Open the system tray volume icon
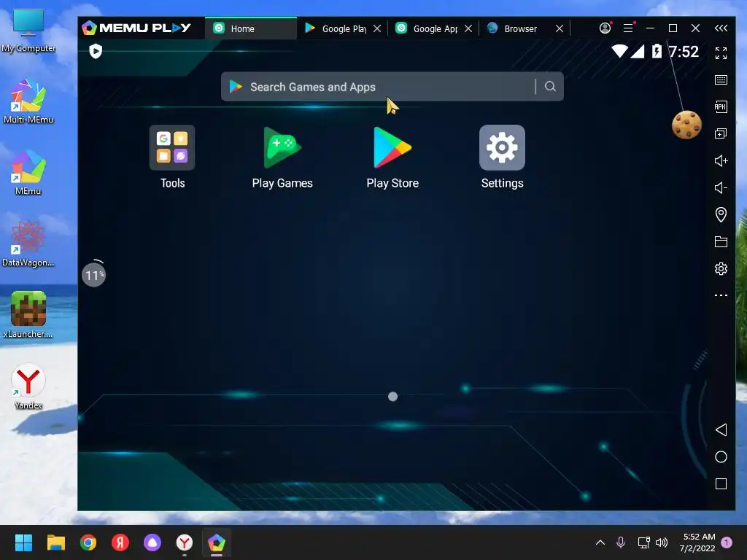The image size is (747, 560). click(662, 542)
